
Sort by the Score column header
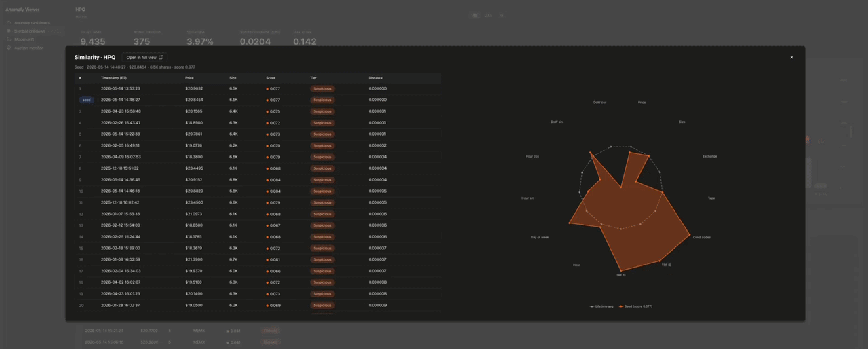(x=271, y=78)
